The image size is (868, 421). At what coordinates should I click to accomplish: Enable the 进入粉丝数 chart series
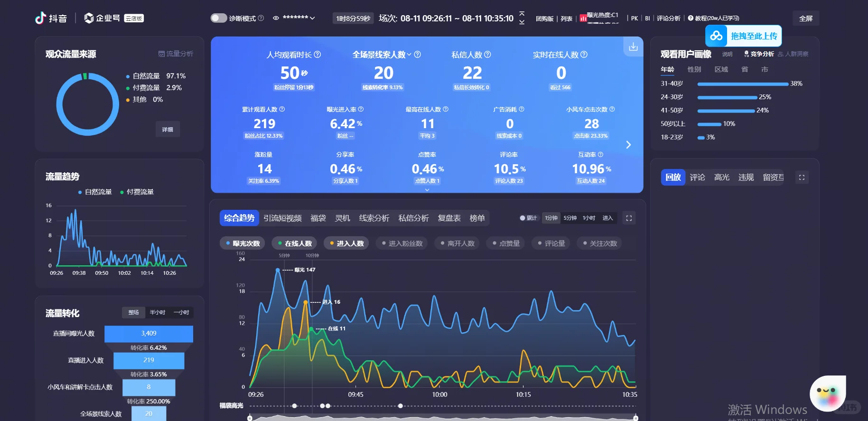coord(402,243)
